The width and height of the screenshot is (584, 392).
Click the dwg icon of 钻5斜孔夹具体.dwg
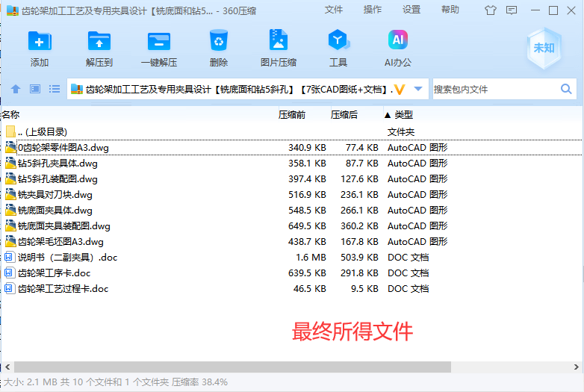click(x=10, y=163)
